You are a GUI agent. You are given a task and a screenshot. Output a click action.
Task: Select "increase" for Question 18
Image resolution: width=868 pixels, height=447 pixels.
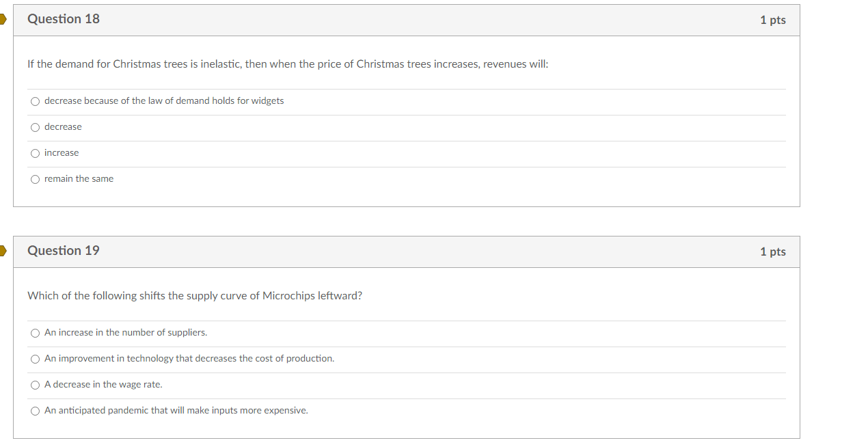(35, 153)
